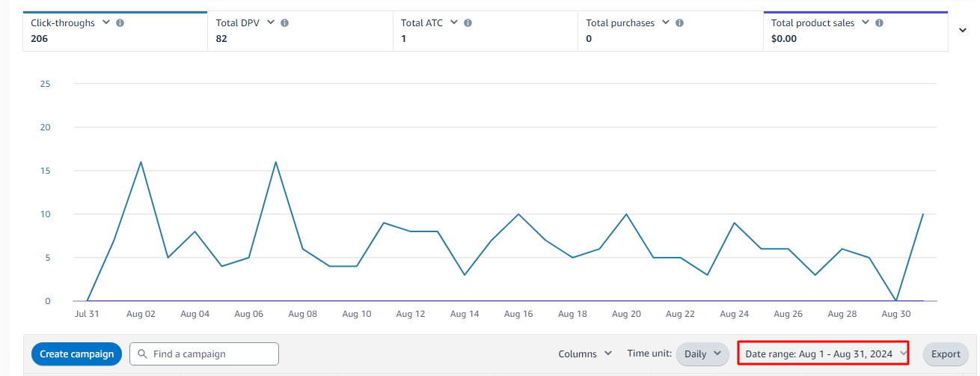Open the Columns dropdown
The image size is (980, 376).
(585, 354)
